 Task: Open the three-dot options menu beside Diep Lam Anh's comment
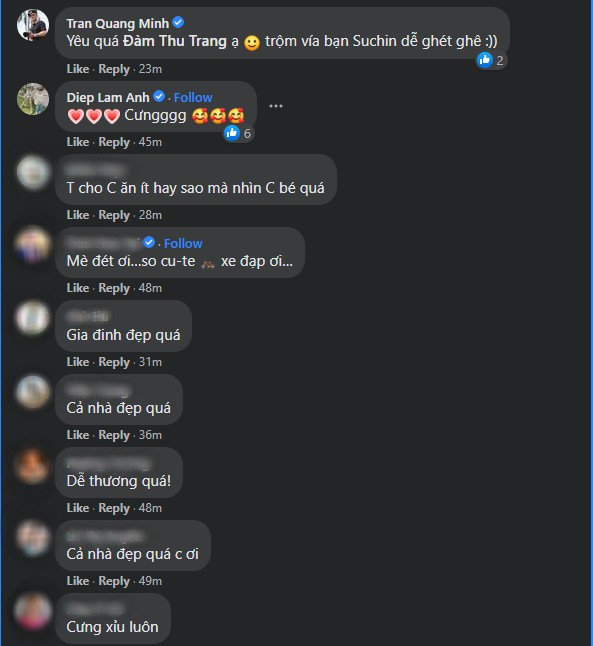pyautogui.click(x=276, y=106)
